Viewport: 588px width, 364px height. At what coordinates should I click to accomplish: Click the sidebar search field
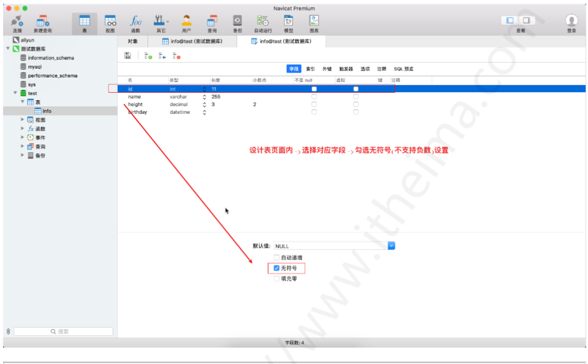click(x=63, y=331)
